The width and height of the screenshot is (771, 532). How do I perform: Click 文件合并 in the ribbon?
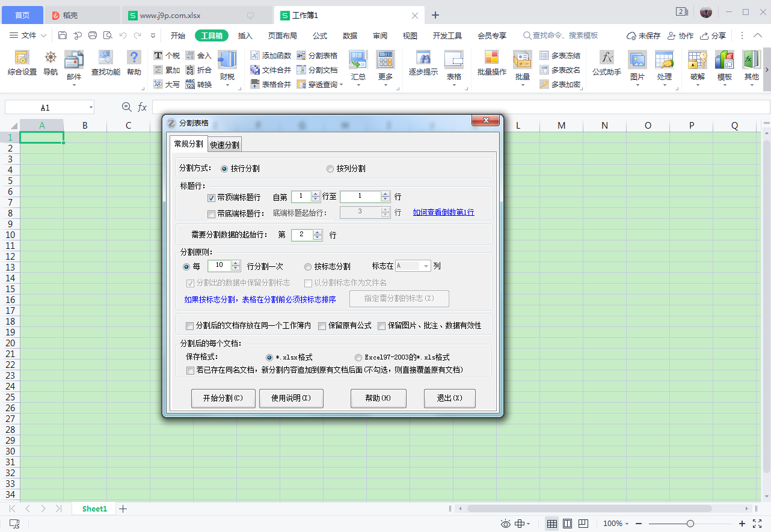271,70
